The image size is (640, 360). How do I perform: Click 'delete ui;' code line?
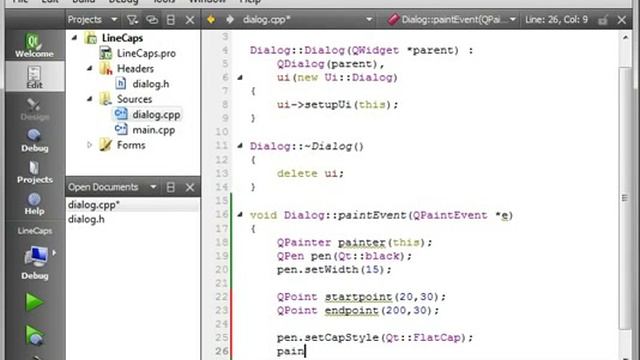(x=310, y=173)
